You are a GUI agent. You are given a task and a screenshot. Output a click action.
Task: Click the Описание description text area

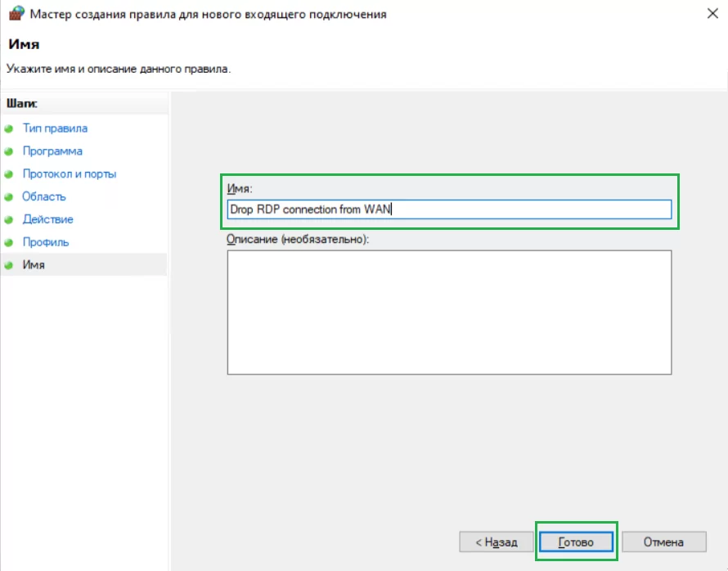449,312
